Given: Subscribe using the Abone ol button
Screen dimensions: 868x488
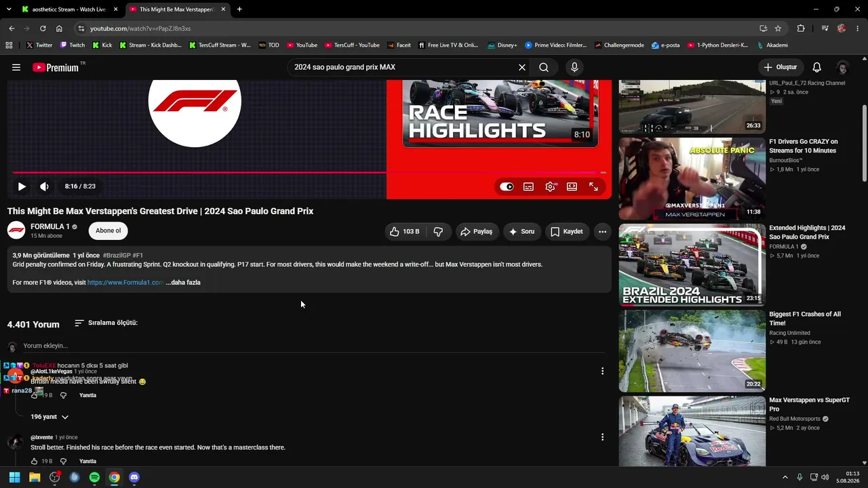Looking at the screenshot, I should pos(108,230).
